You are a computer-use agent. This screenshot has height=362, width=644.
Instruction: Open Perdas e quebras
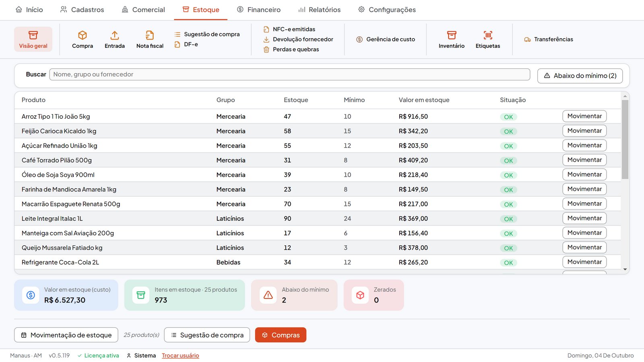(291, 49)
